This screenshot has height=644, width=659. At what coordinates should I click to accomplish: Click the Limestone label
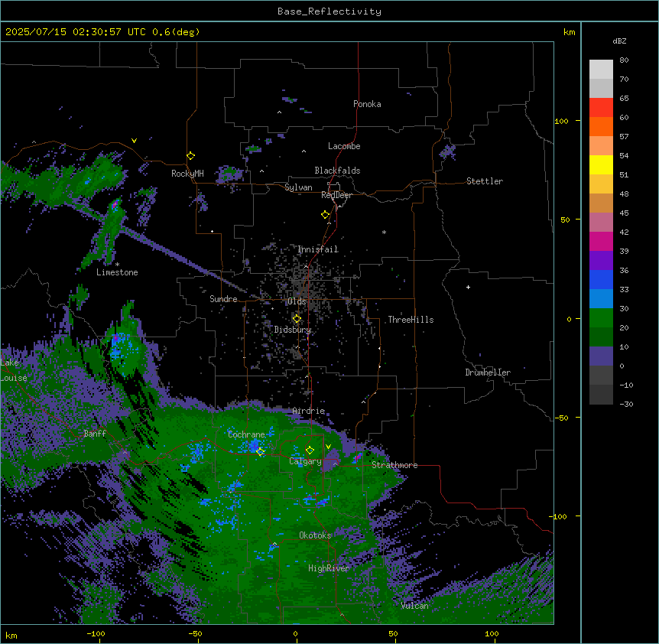coord(117,272)
